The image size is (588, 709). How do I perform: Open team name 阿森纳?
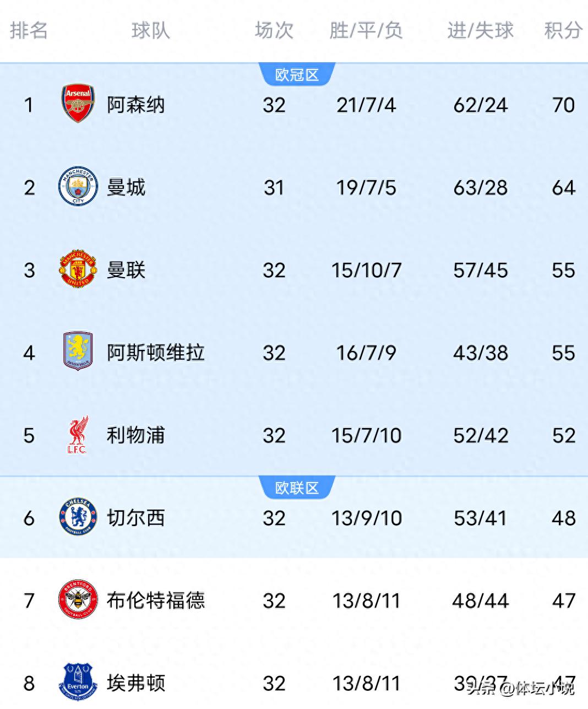click(x=135, y=105)
